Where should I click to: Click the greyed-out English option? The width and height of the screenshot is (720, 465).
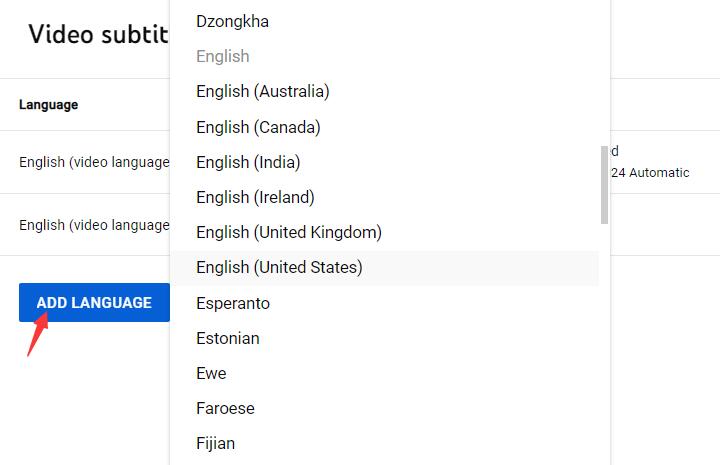click(x=223, y=56)
